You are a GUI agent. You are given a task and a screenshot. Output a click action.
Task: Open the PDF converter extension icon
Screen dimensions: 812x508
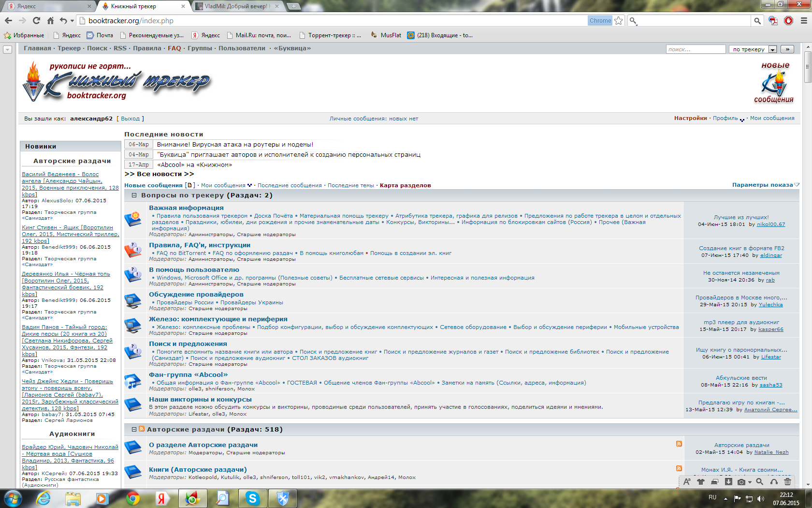coord(773,21)
